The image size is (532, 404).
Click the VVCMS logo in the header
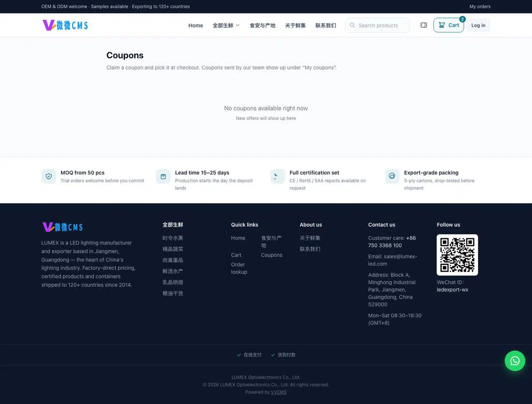tap(65, 25)
